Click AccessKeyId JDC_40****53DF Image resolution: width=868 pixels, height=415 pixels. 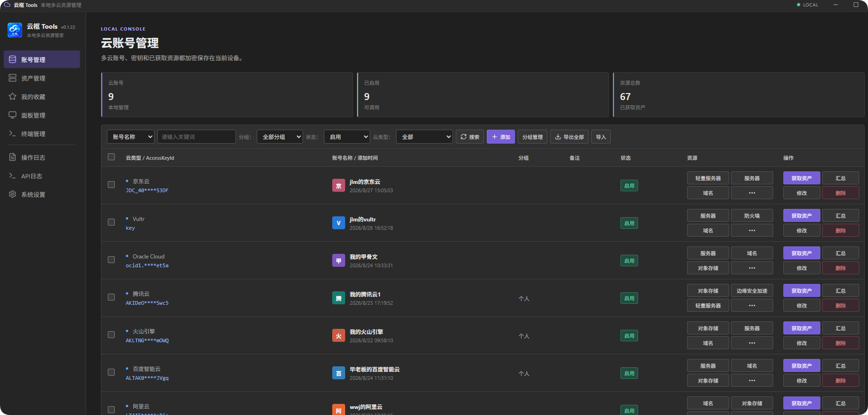pyautogui.click(x=147, y=190)
